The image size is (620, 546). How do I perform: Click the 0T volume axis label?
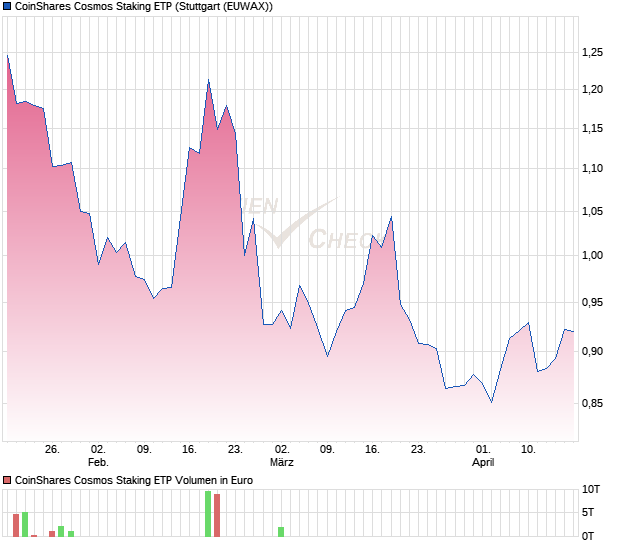[x=588, y=536]
